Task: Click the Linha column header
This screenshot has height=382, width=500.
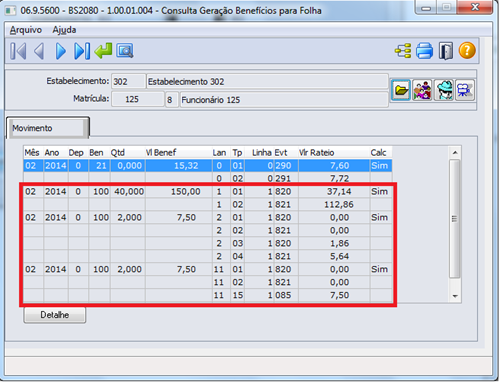Action: 262,153
